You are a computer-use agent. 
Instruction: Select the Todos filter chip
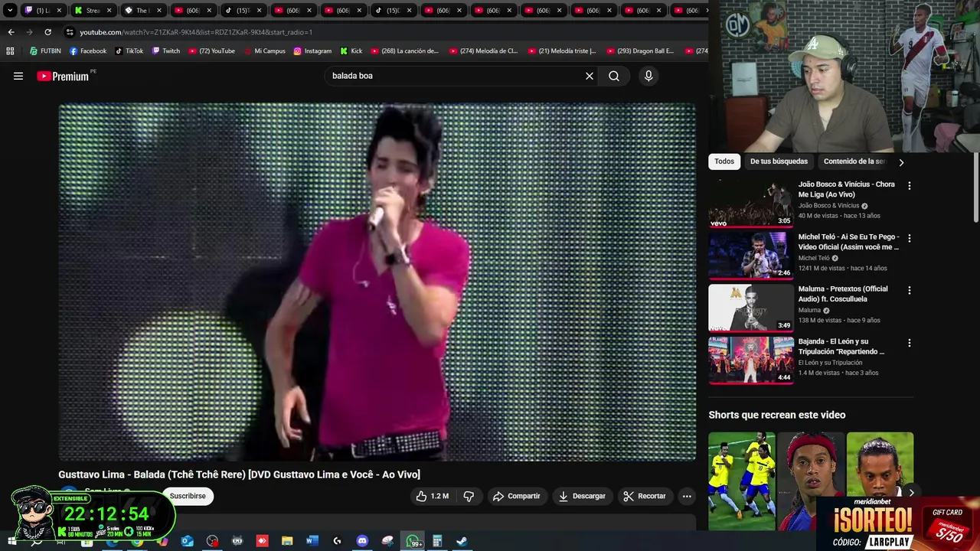point(724,161)
